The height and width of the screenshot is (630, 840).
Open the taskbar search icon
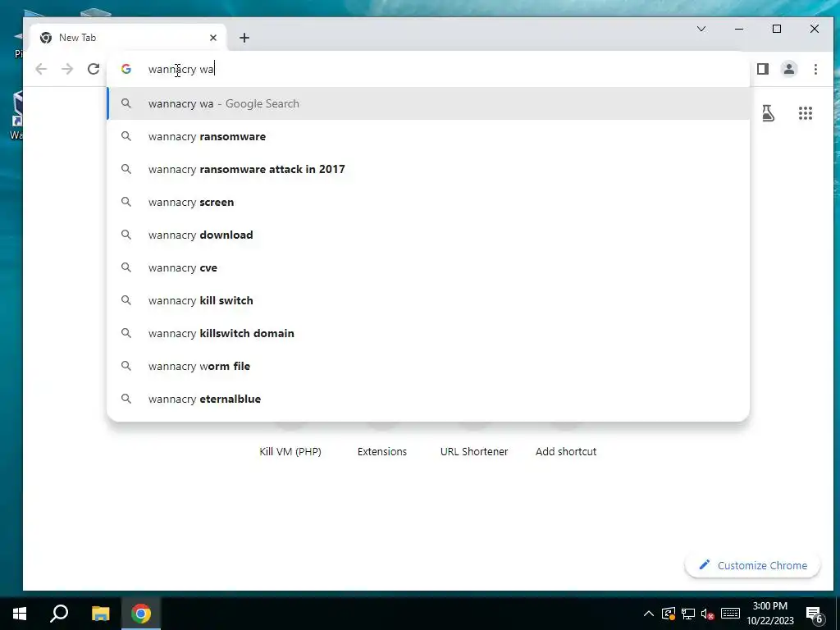coord(59,614)
